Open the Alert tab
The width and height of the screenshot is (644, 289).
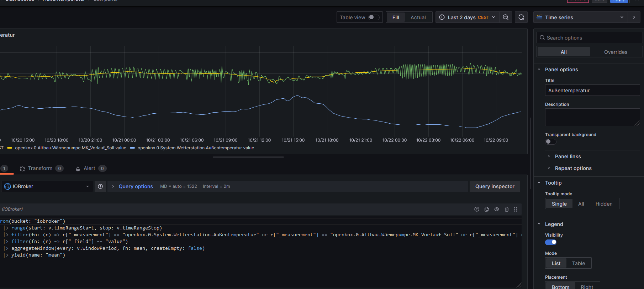coord(91,169)
